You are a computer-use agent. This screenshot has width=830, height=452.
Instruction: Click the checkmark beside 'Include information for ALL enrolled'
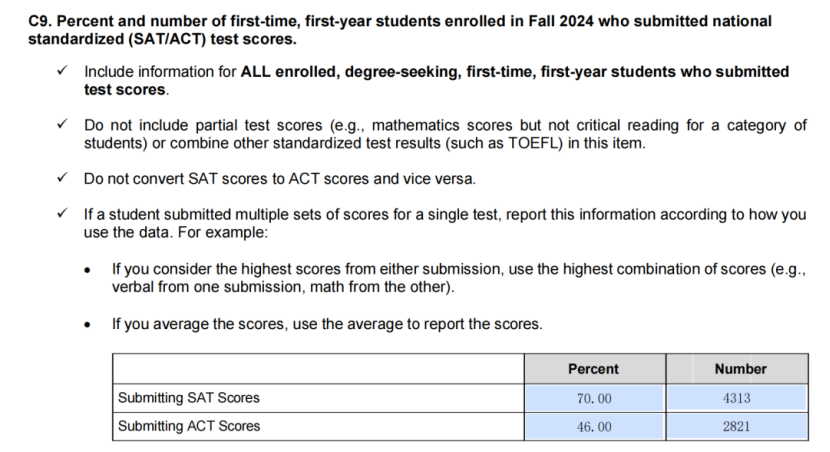tap(62, 72)
